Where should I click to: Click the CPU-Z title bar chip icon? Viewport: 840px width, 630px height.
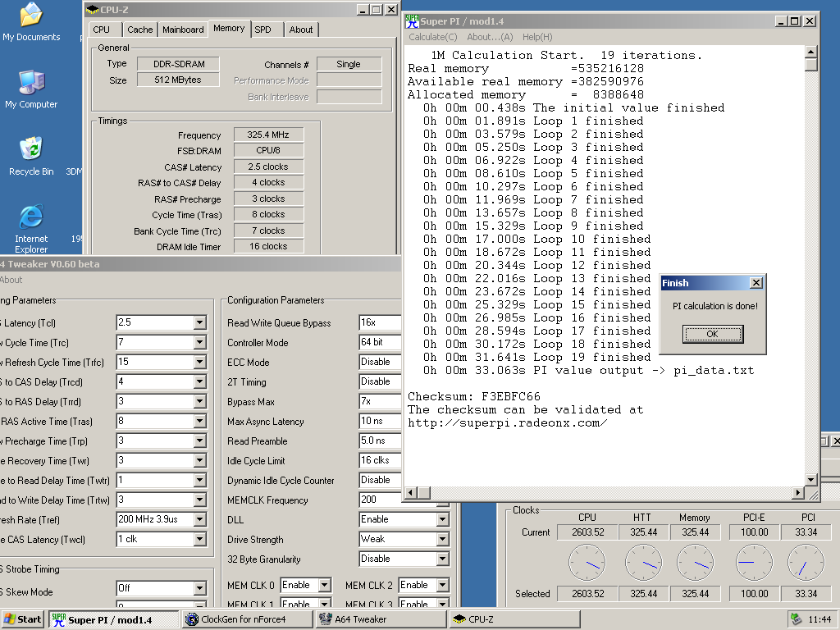tap(92, 10)
